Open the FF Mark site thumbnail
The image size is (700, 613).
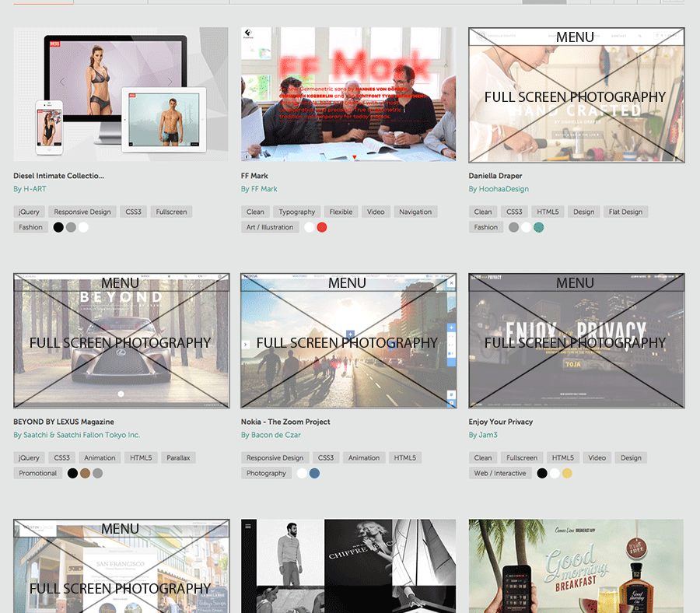pyautogui.click(x=348, y=94)
